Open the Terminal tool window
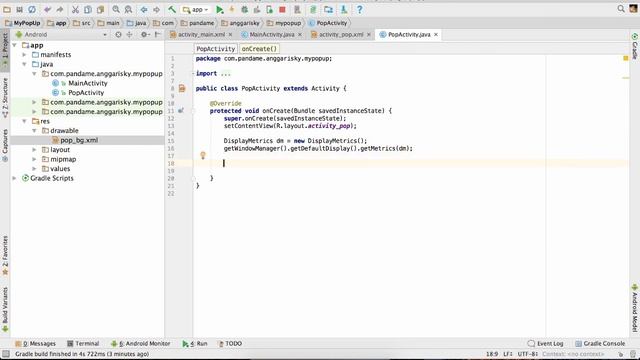Screen dimensions: 640x360 [83, 344]
